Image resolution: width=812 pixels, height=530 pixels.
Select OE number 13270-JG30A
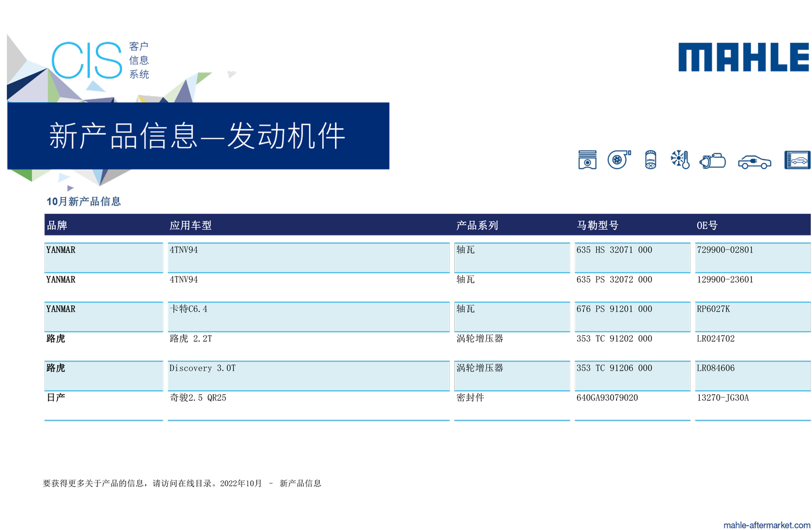[723, 398]
